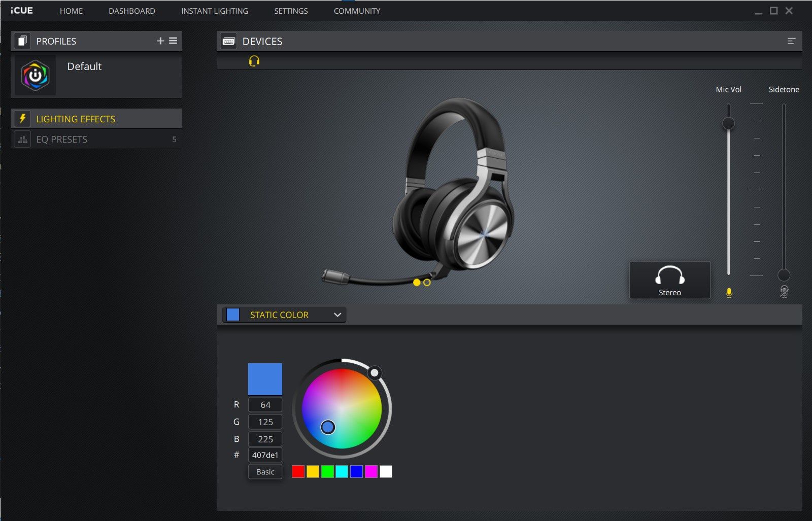This screenshot has width=812, height=521.
Task: Open the Community menu
Action: (357, 11)
